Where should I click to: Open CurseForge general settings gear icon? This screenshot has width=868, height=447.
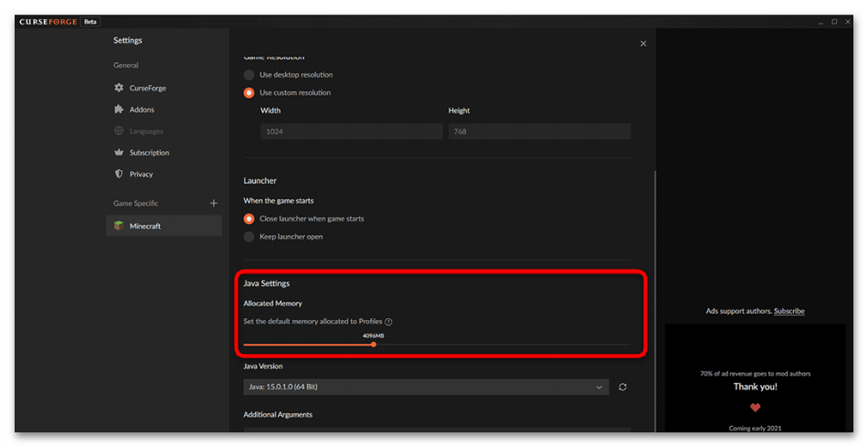click(x=119, y=88)
